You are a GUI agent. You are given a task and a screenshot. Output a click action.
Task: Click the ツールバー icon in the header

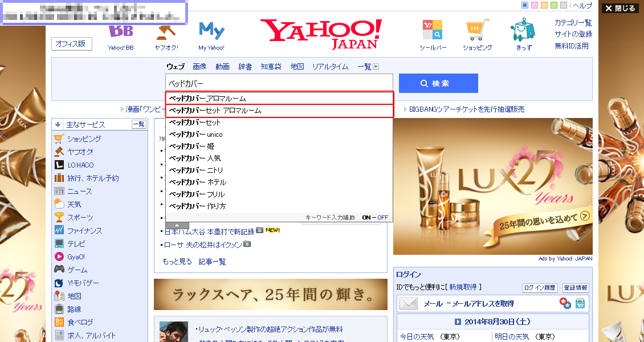click(x=433, y=30)
